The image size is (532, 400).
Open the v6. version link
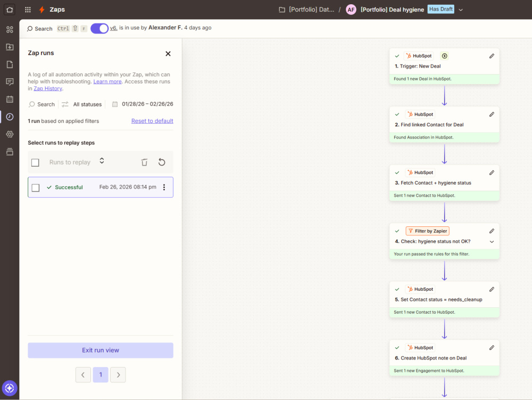(114, 28)
